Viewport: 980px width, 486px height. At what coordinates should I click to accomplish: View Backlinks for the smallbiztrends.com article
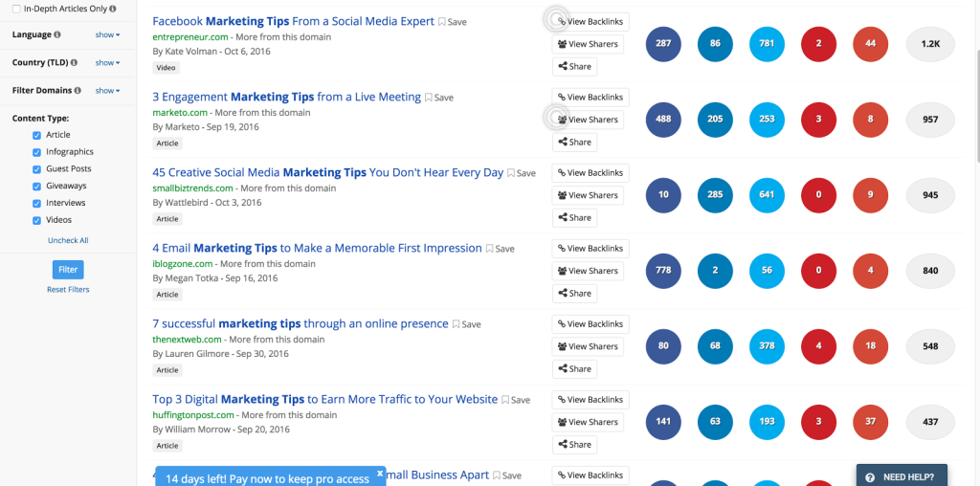click(590, 173)
